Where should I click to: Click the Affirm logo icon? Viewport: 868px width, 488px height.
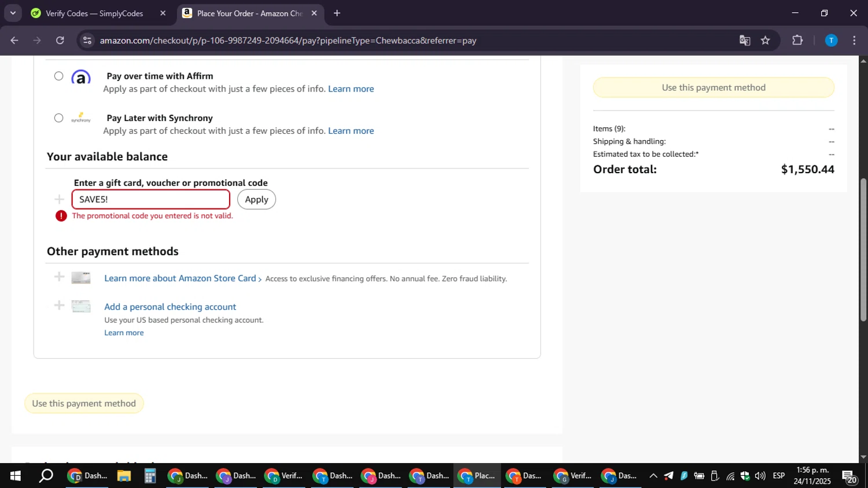[81, 77]
